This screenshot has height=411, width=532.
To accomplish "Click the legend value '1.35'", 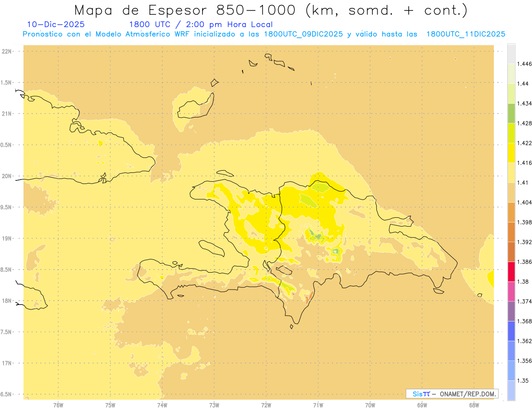I will click(523, 380).
